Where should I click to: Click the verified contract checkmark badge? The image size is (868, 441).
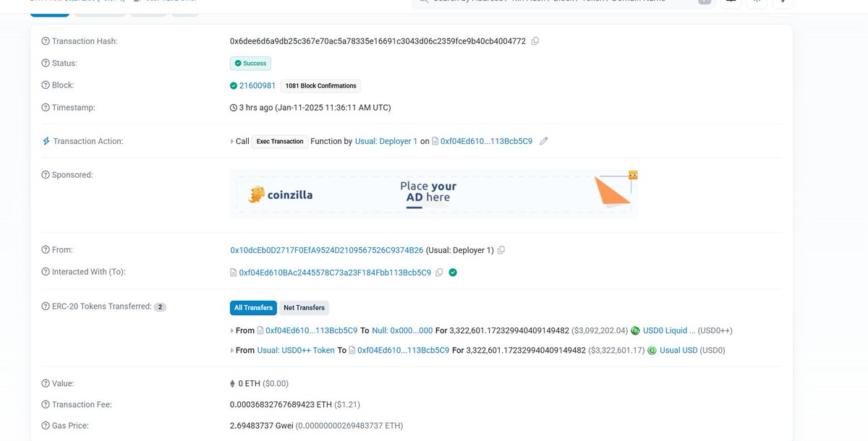[x=452, y=272]
